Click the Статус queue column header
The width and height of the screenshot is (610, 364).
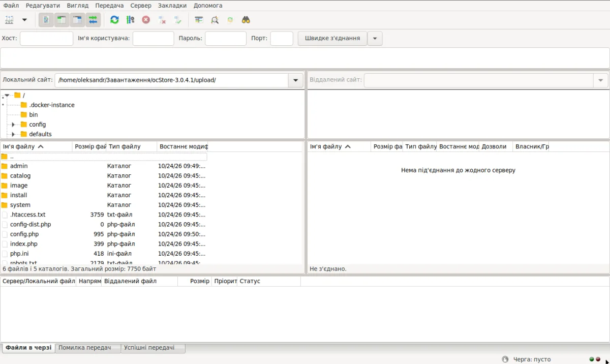269,281
